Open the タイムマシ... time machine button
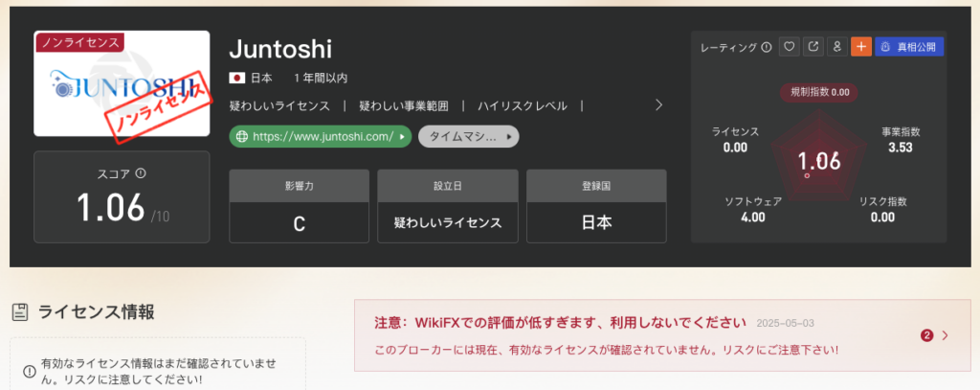This screenshot has width=980, height=390. click(x=469, y=136)
